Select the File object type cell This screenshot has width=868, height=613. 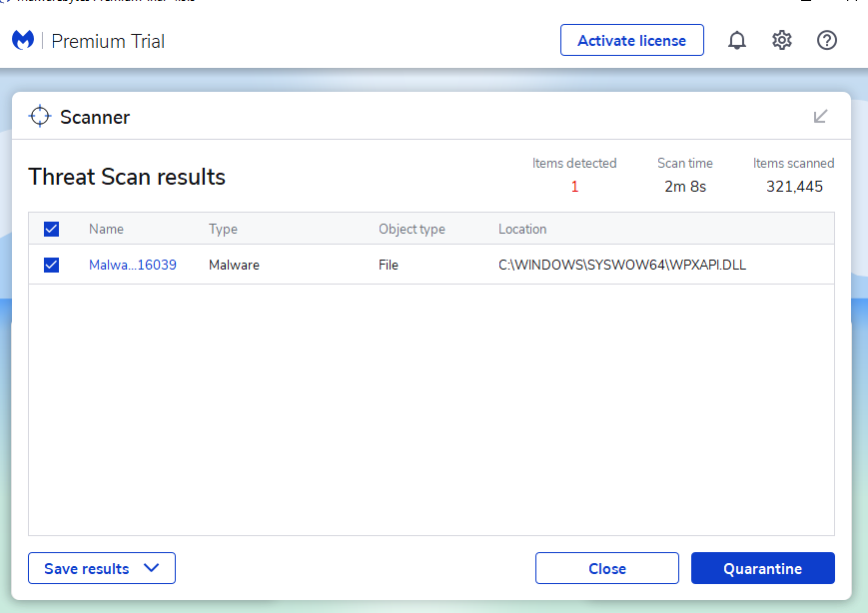[389, 265]
